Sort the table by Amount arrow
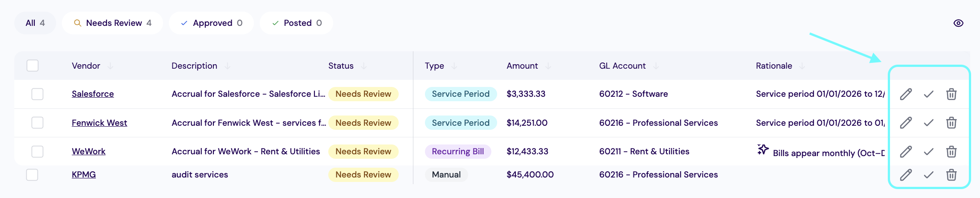Screen dimensions: 980x198 click(548, 66)
